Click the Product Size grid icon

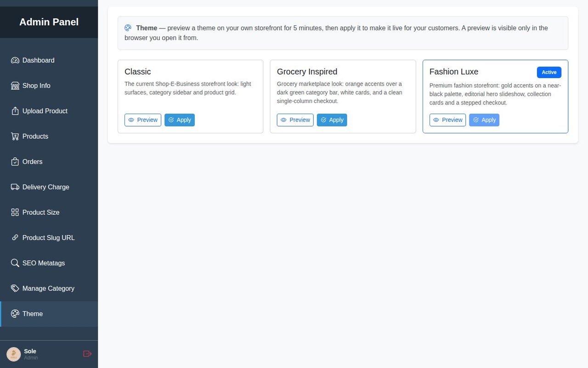click(15, 212)
